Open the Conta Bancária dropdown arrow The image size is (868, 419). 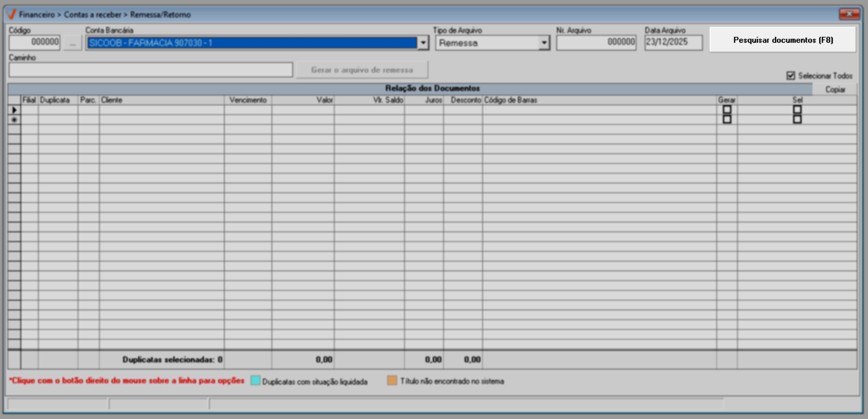coord(423,43)
